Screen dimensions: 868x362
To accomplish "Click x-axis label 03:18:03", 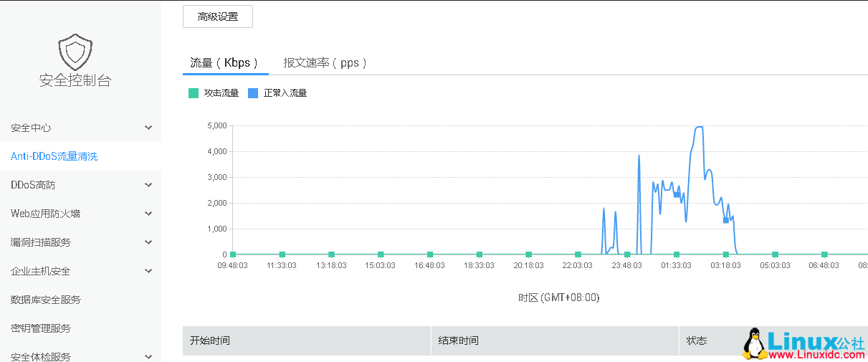I will (x=725, y=265).
